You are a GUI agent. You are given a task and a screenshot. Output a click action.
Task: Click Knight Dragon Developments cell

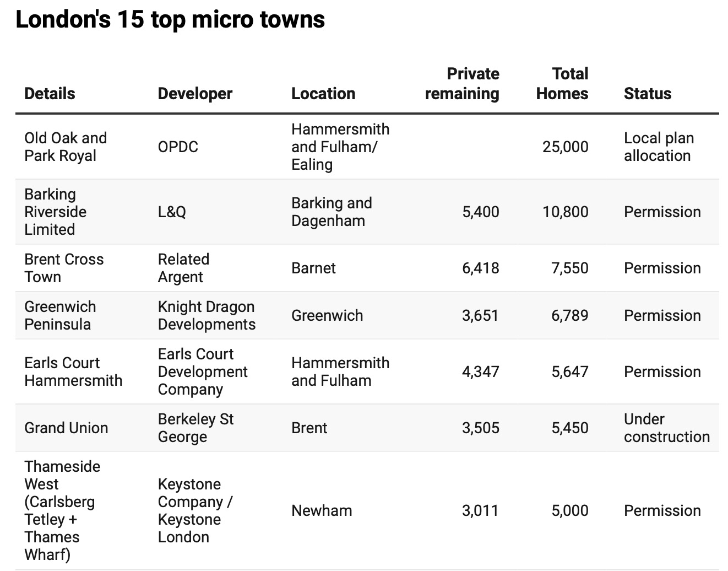[207, 315]
